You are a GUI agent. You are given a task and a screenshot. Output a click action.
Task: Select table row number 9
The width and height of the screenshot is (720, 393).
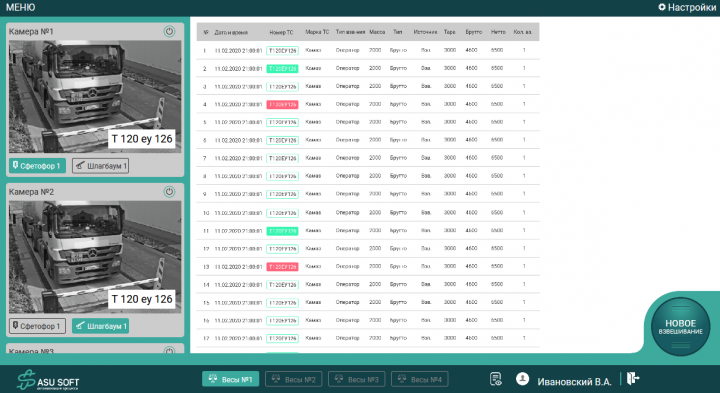coord(368,194)
